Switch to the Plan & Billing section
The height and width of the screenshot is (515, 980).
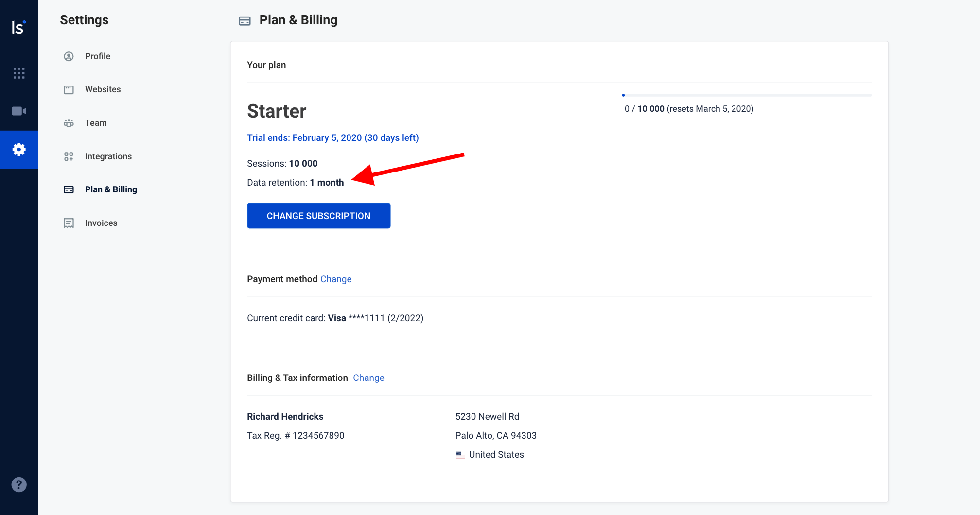111,189
